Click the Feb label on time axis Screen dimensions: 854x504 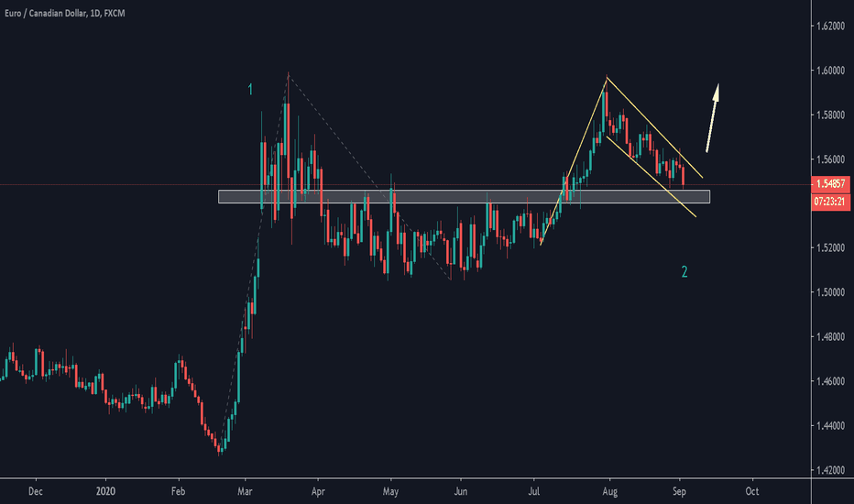pos(178,491)
